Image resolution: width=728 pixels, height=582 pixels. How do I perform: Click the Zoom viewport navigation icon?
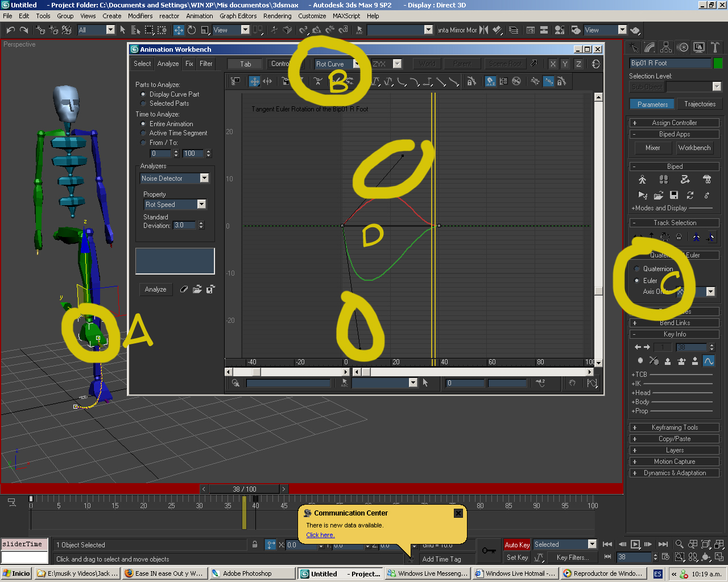(679, 544)
